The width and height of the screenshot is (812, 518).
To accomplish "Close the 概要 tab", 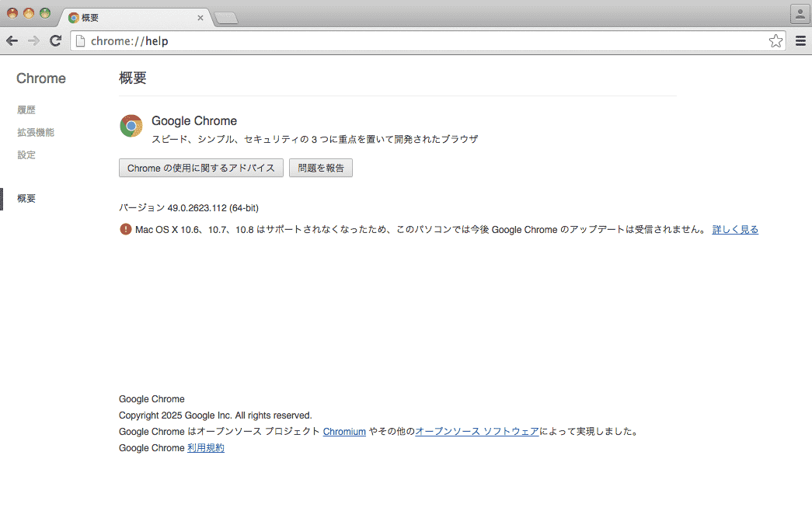I will pos(200,18).
